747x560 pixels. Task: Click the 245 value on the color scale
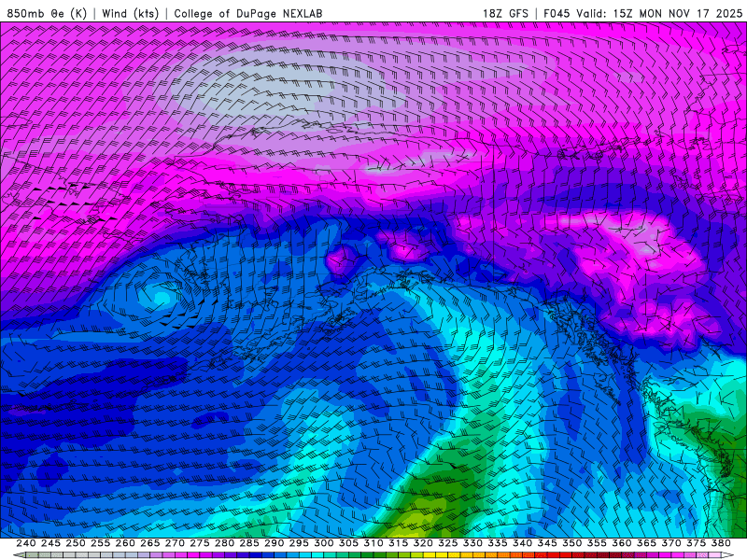point(51,543)
